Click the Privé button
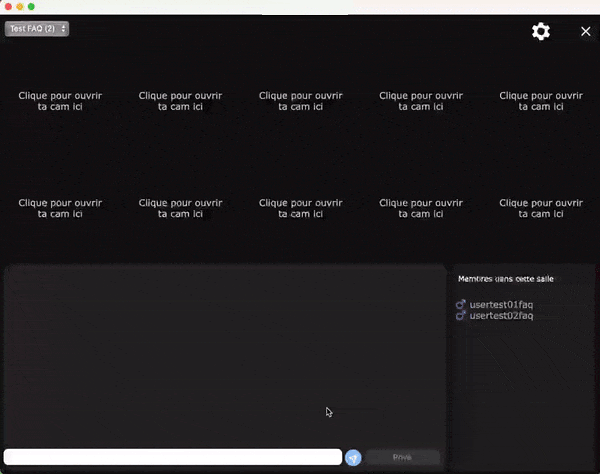 [x=402, y=457]
